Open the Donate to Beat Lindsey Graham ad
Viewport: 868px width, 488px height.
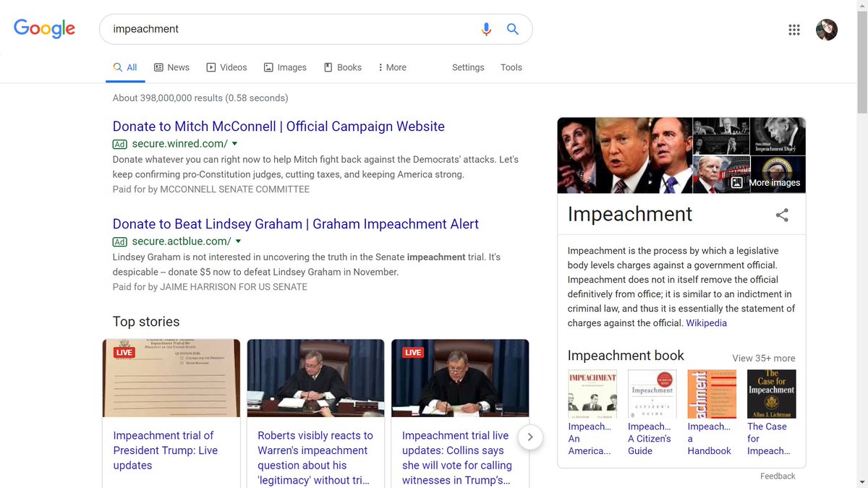[296, 224]
